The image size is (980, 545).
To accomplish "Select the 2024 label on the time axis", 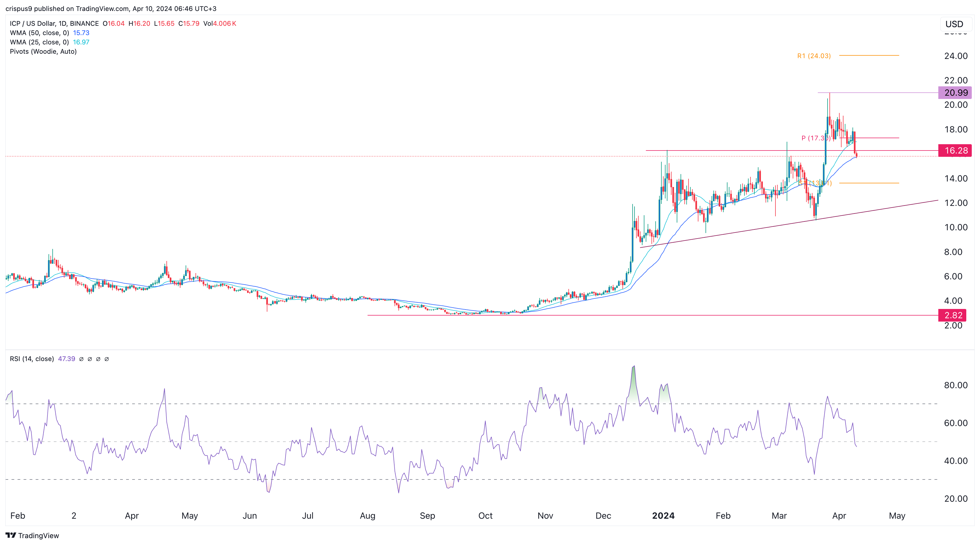I will pos(663,516).
